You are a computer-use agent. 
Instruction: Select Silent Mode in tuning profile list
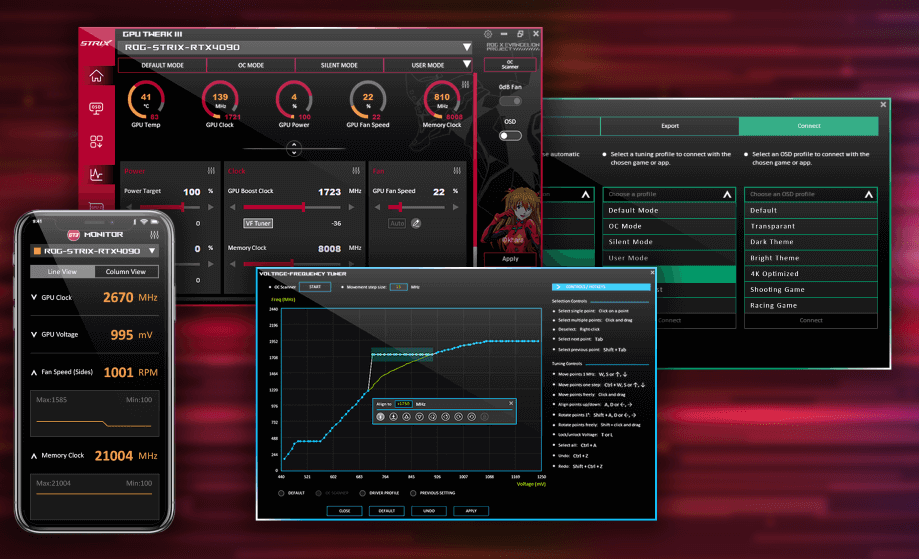(669, 241)
